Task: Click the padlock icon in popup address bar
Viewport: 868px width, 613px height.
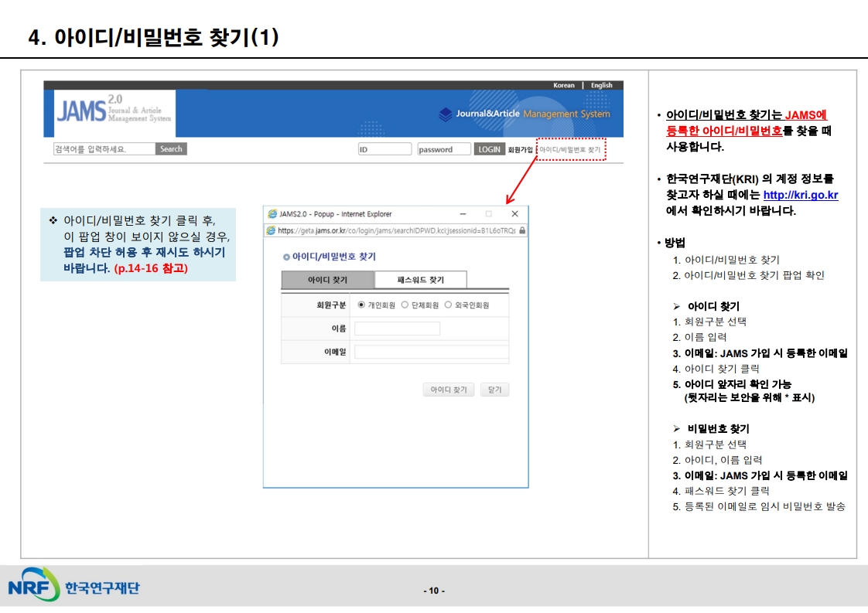Action: (x=522, y=230)
